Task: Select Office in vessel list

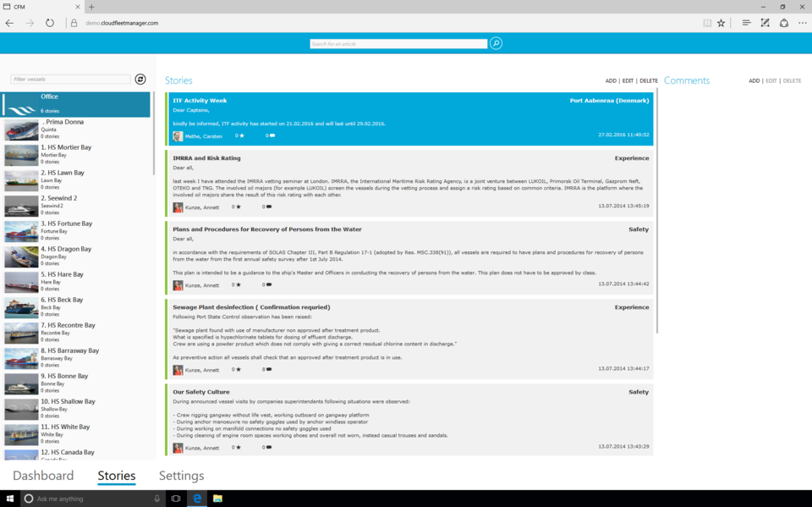Action: [x=76, y=103]
